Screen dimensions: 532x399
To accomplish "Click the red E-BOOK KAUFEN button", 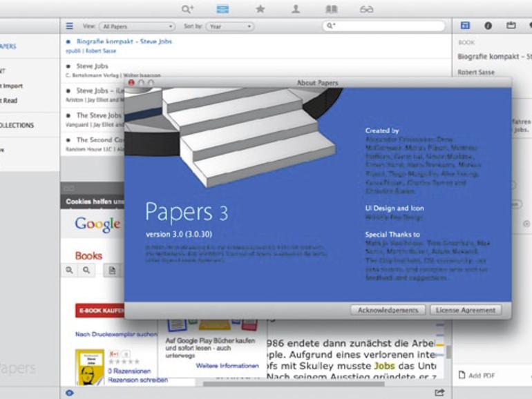I will (100, 311).
